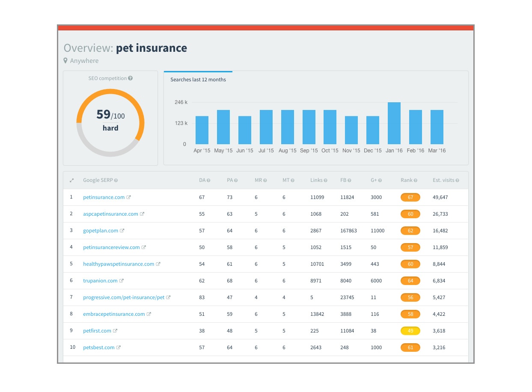This screenshot has width=532, height=392.
Task: Click the FB column help icon
Action: [x=350, y=181]
